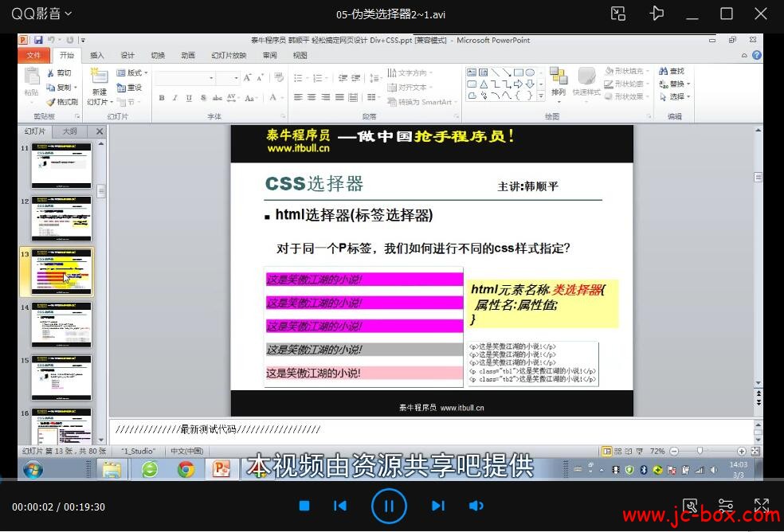Pause the playing video
This screenshot has height=532, width=784.
(389, 506)
